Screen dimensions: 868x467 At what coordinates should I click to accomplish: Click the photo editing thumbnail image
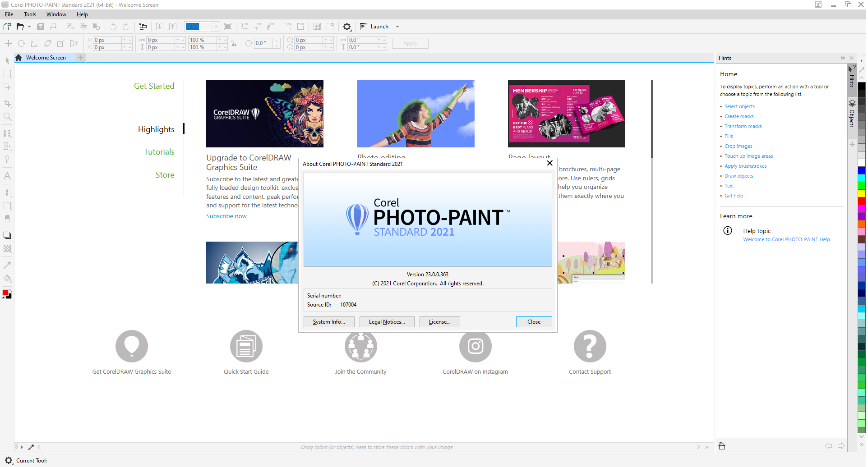pos(416,114)
